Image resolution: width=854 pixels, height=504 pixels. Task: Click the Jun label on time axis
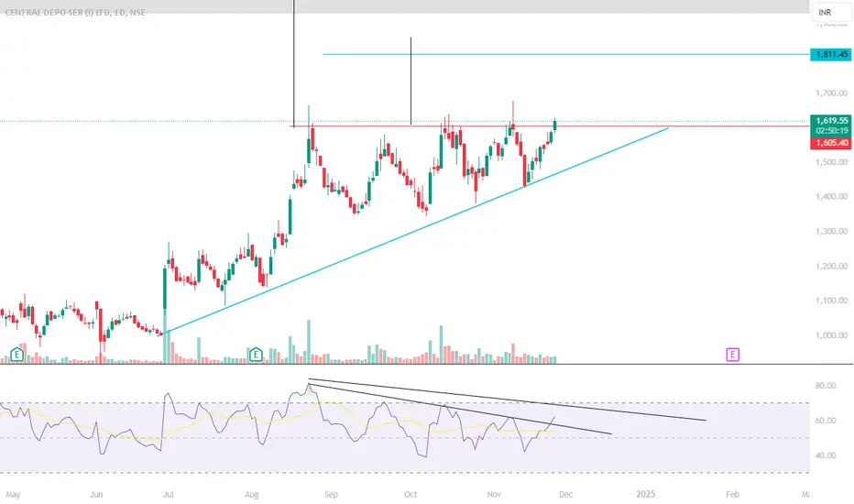[96, 494]
